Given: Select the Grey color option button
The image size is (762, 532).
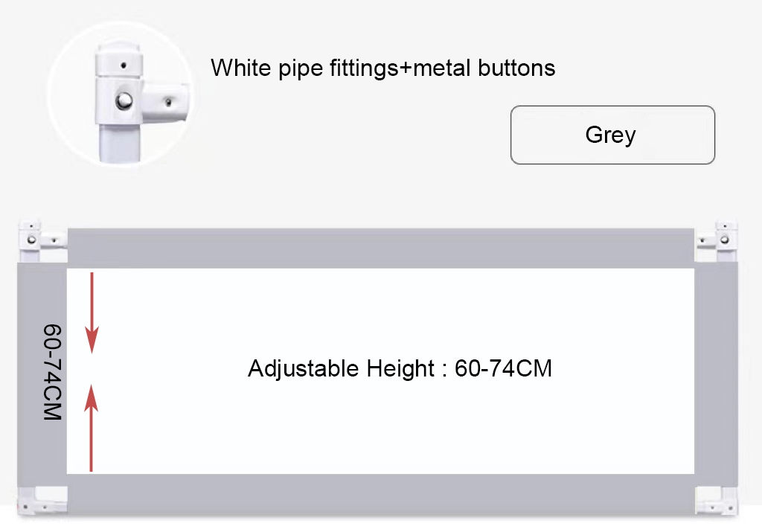Looking at the screenshot, I should 612,135.
